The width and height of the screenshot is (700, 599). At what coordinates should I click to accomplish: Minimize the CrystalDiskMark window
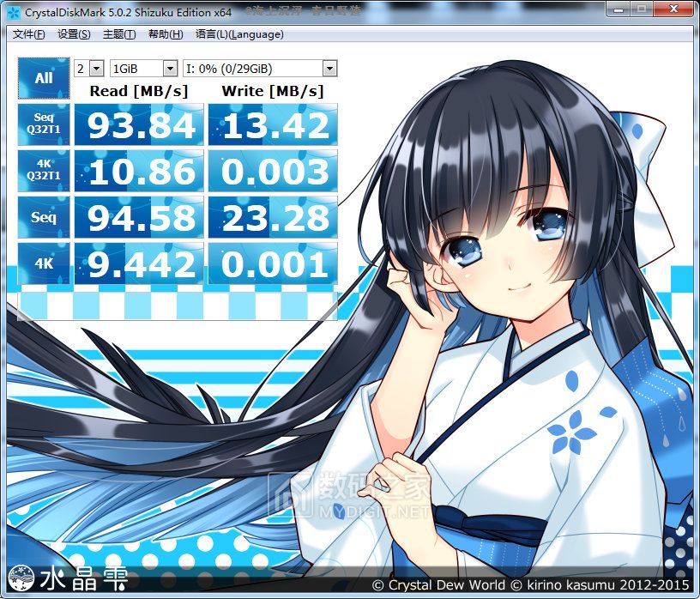(619, 9)
